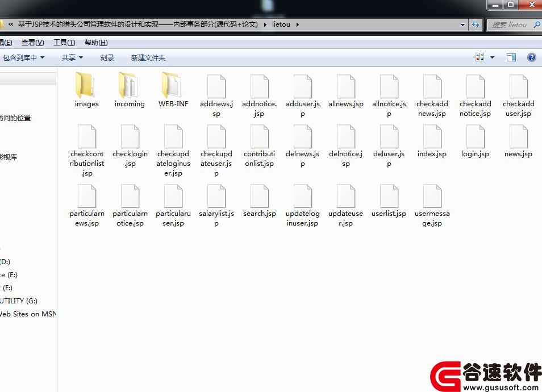
Task: Open the images folder
Action: click(x=86, y=85)
